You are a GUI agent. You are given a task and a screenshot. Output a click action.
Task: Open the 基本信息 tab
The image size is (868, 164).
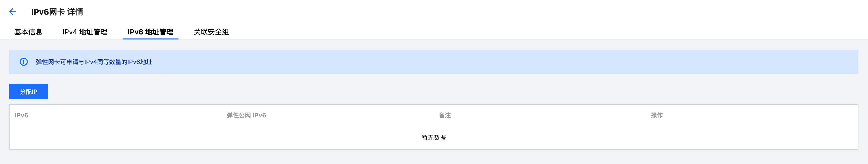tap(28, 32)
